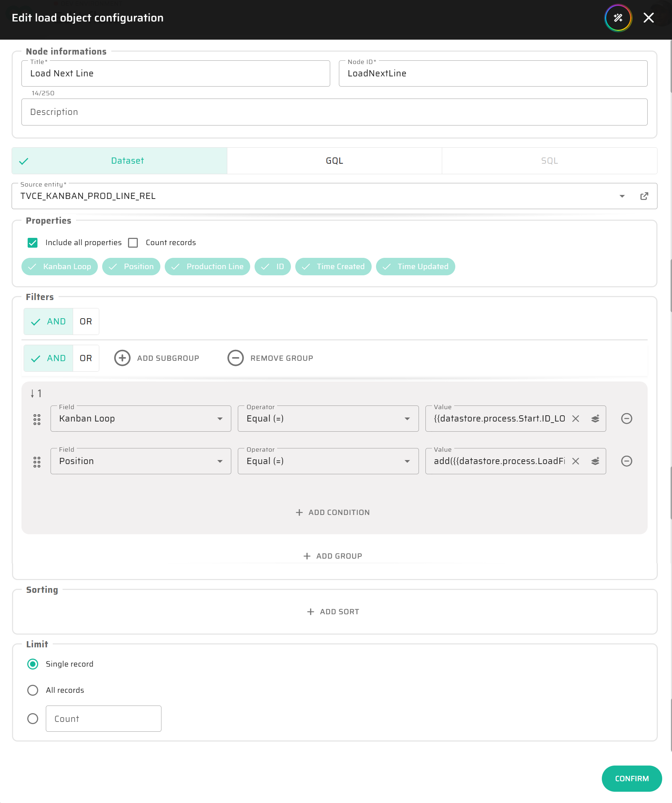
Task: Switch to the GQL tab
Action: (x=334, y=161)
